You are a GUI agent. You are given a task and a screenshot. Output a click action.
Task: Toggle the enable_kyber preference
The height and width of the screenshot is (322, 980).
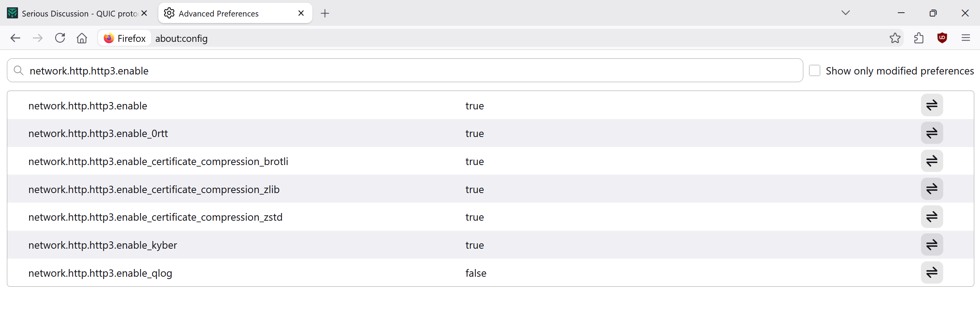932,244
